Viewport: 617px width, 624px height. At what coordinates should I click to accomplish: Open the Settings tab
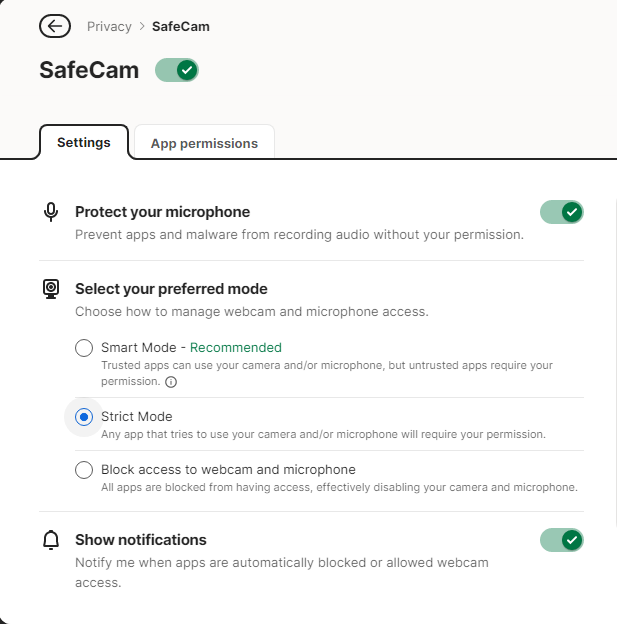click(x=84, y=142)
